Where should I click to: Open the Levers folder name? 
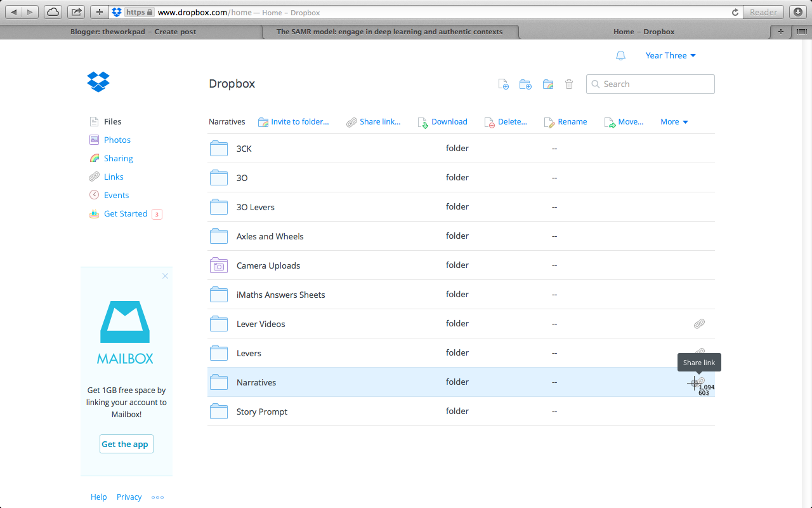pyautogui.click(x=249, y=353)
